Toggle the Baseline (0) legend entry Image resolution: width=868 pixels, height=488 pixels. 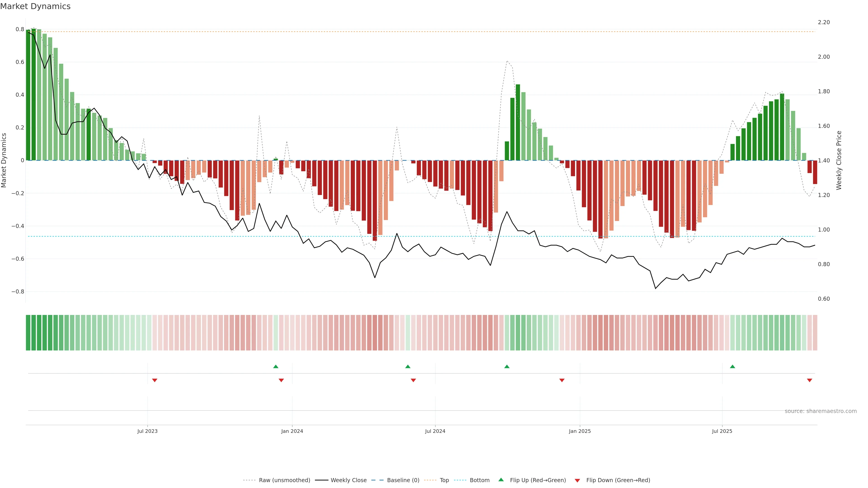click(x=403, y=480)
